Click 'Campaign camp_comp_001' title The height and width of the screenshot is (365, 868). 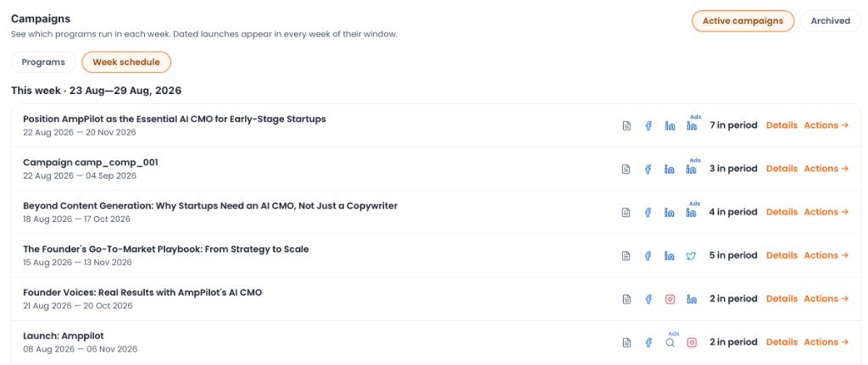[x=91, y=162]
